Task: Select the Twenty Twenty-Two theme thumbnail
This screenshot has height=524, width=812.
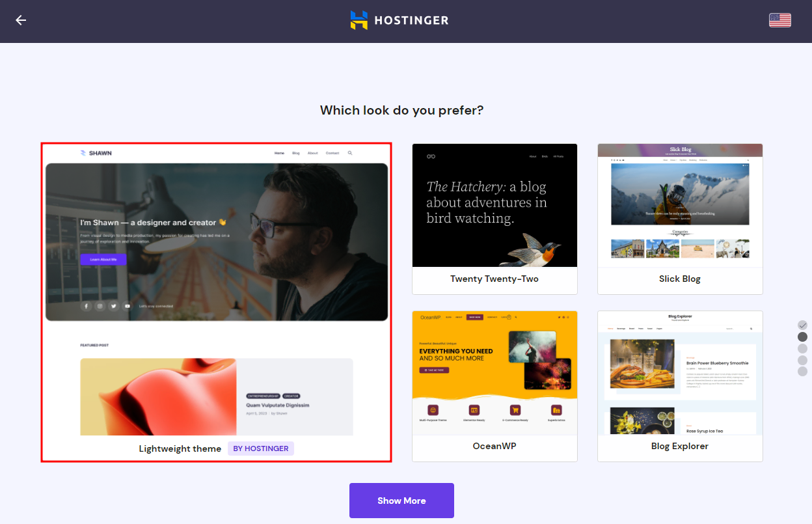Action: 494,205
